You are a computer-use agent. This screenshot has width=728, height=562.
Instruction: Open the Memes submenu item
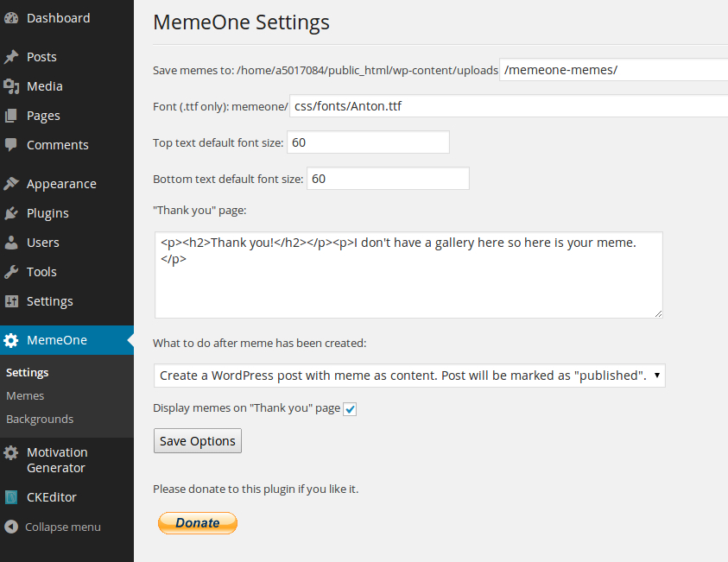25,395
